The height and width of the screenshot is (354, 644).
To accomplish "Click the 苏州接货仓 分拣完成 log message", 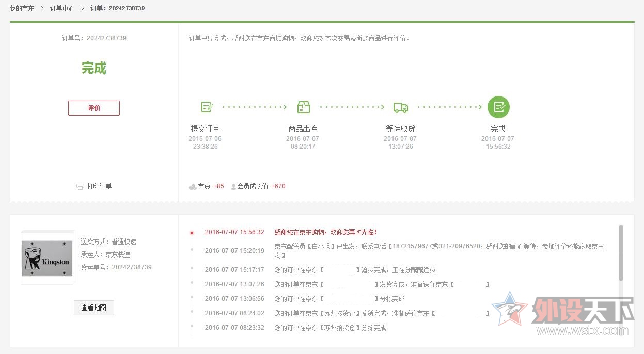I will 330,328.
